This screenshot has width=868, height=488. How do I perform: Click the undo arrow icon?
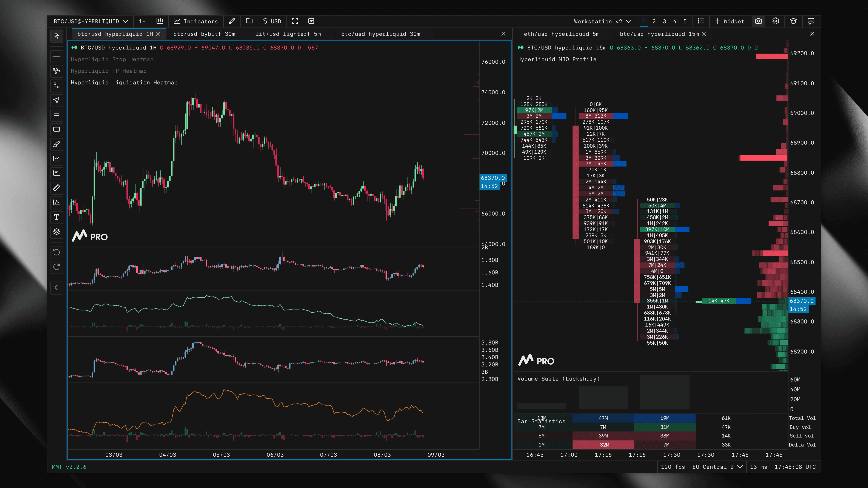point(57,252)
